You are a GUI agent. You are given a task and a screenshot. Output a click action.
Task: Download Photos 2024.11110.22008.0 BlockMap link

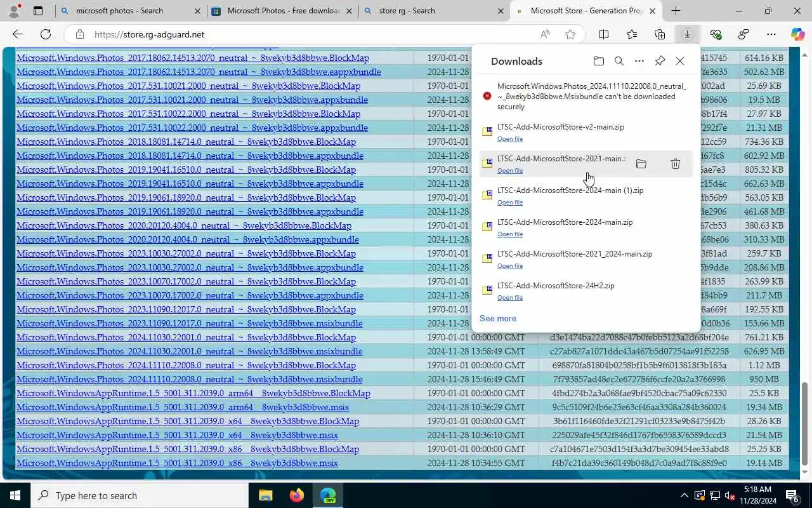pyautogui.click(x=187, y=365)
